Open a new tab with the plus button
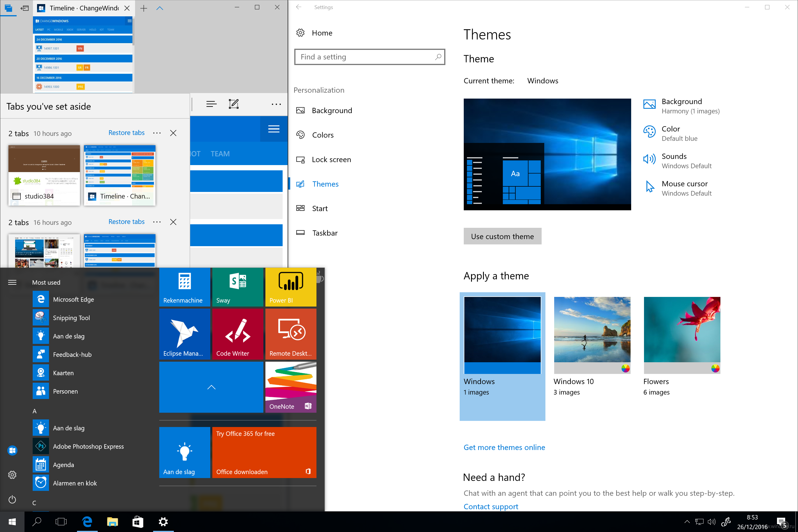The height and width of the screenshot is (532, 798). click(x=144, y=8)
